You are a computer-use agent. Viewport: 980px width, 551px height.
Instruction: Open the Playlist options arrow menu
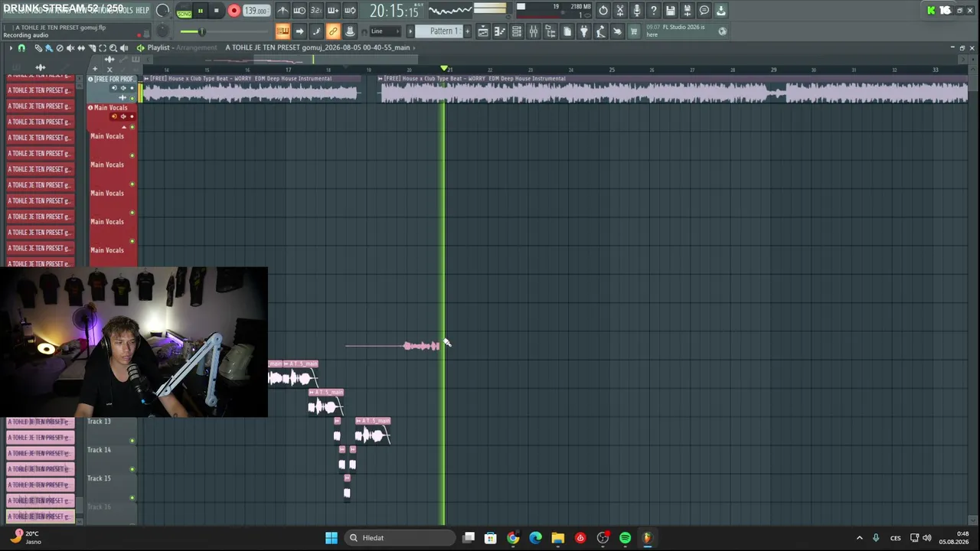pos(11,47)
